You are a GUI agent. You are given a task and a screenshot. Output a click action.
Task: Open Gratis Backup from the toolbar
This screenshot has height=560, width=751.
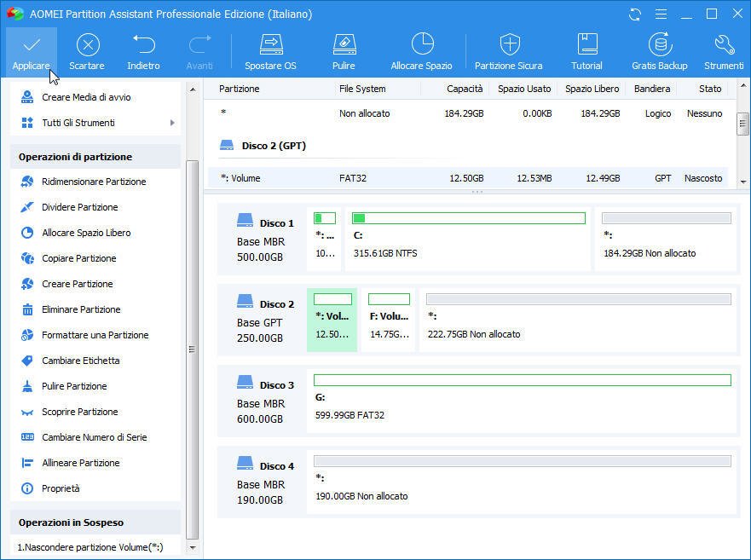(x=659, y=44)
